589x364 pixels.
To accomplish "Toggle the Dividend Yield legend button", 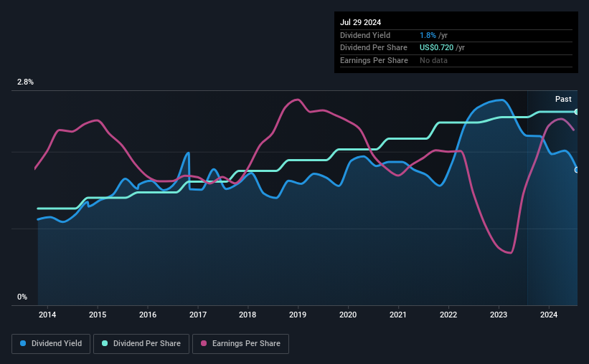I will click(51, 344).
